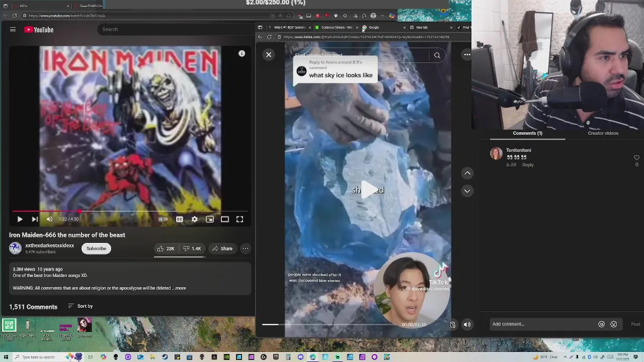Open Geocaching Logo desktop icon
The image size is (644, 362).
[x=9, y=329]
